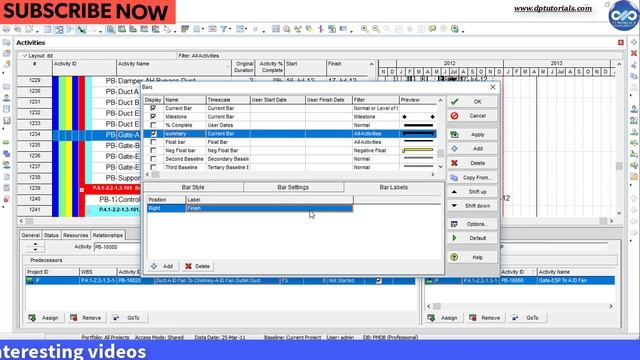The image size is (640, 360).
Task: Check Display for Third Baseline
Action: [x=153, y=167]
